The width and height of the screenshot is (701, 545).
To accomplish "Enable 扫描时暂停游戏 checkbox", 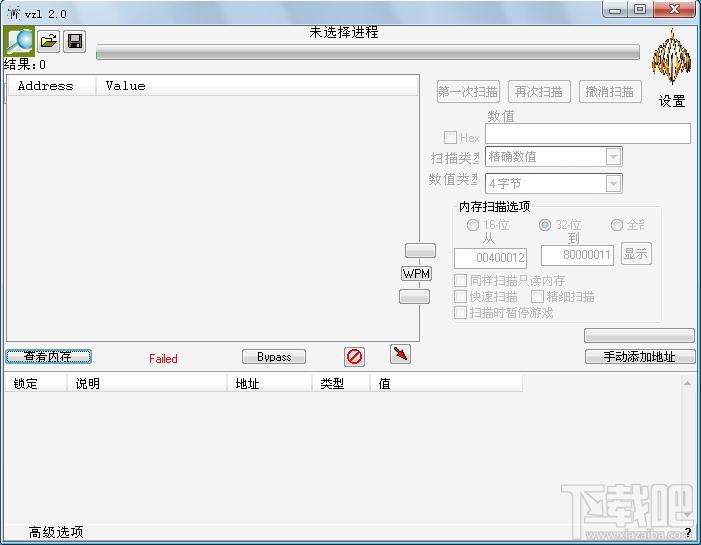I will [x=460, y=313].
